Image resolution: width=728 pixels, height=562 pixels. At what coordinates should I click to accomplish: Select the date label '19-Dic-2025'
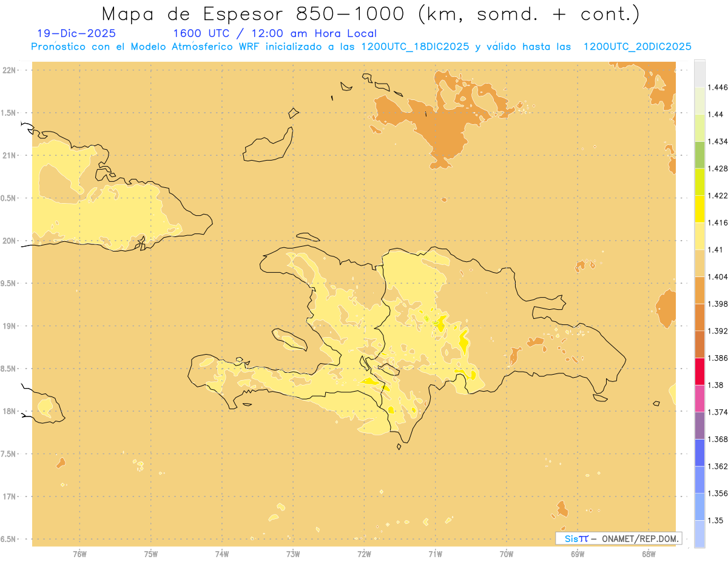[x=77, y=33]
